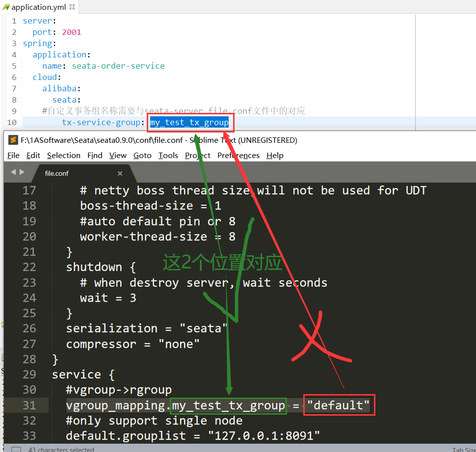Click the netty boss thread comment on line 17
This screenshot has height=452, width=476.
pyautogui.click(x=253, y=190)
